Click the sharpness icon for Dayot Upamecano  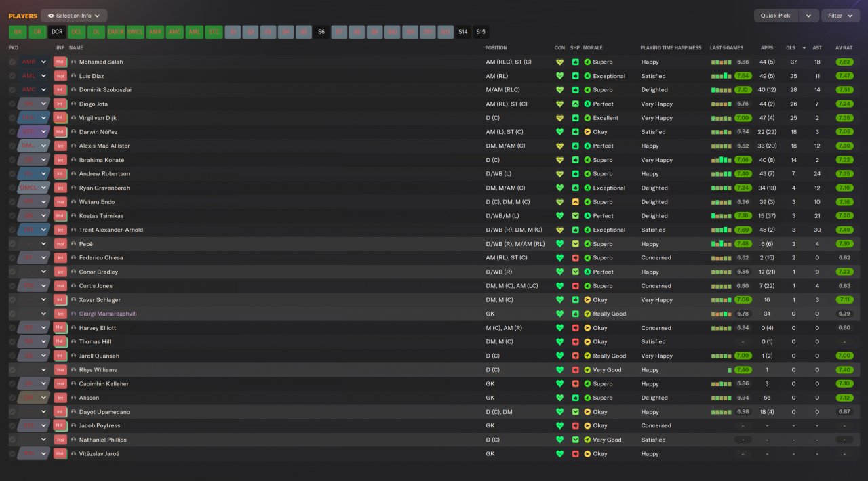tap(575, 412)
